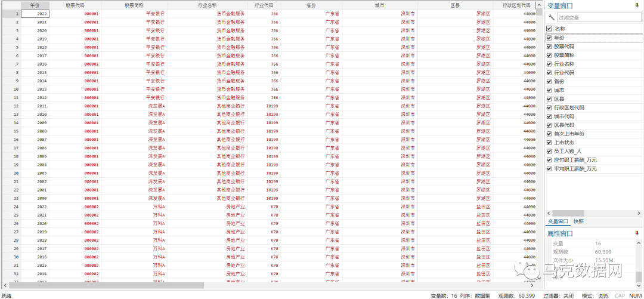
Task: Pin the 属性窗口 panel with its pushpin
Action: 637,233
